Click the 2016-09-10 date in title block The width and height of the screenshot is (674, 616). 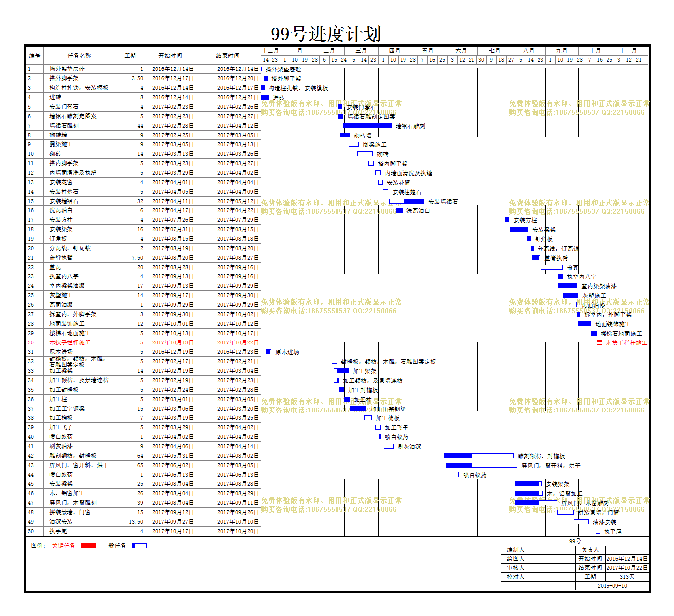[x=612, y=586]
